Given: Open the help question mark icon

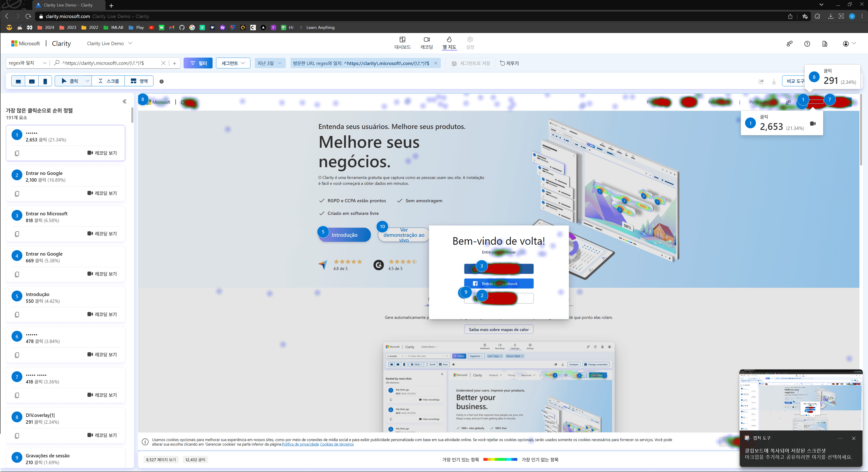Looking at the screenshot, I should (x=807, y=44).
